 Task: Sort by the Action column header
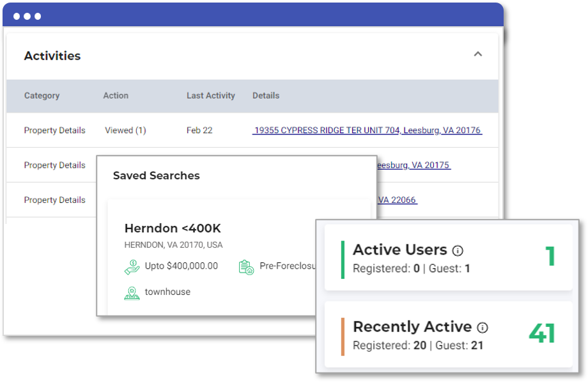pyautogui.click(x=116, y=96)
